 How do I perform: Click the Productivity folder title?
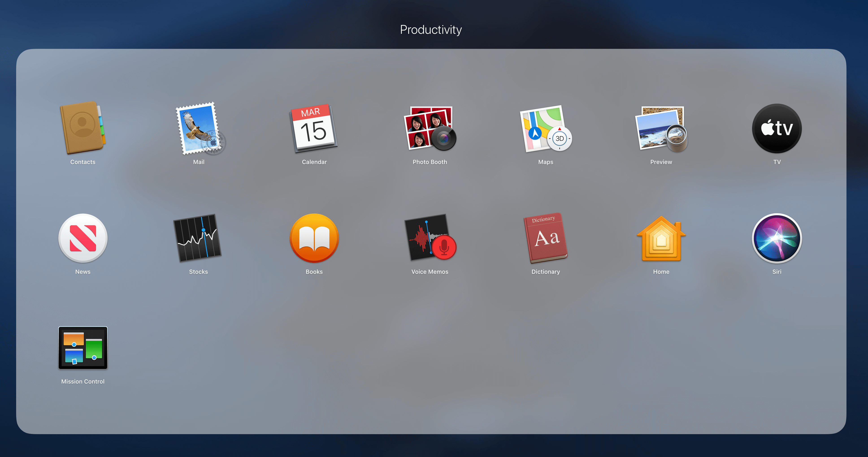(x=431, y=30)
